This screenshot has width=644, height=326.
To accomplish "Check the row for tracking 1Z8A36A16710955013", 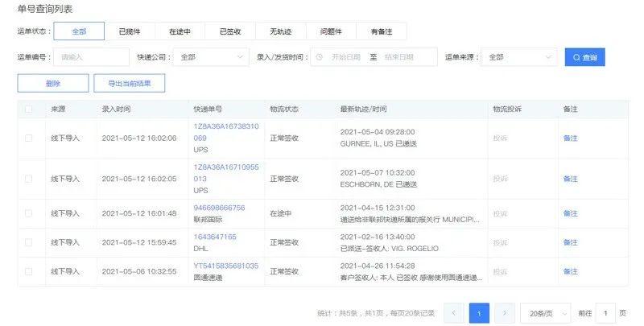I will tap(28, 179).
